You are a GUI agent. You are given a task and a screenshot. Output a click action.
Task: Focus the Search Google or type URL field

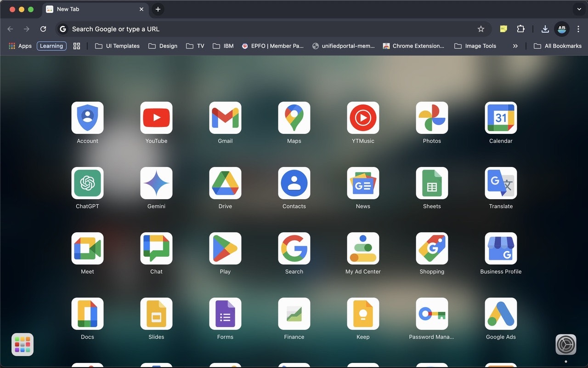(x=273, y=29)
